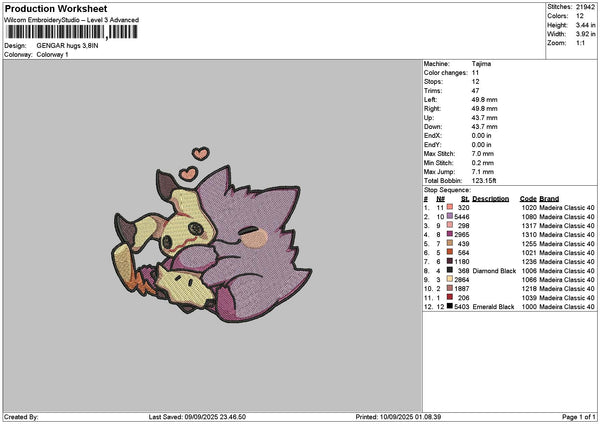
Task: Select the Zoom value '1:1'
Action: coord(580,43)
